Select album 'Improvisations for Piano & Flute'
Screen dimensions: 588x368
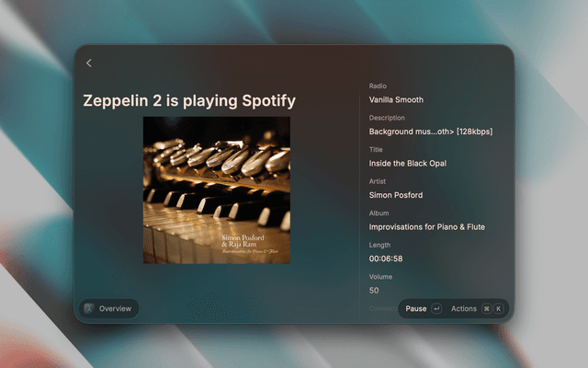[426, 227]
